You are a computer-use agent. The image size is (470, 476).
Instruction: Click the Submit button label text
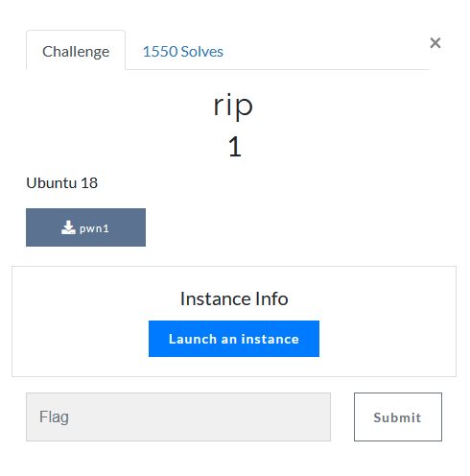point(397,417)
